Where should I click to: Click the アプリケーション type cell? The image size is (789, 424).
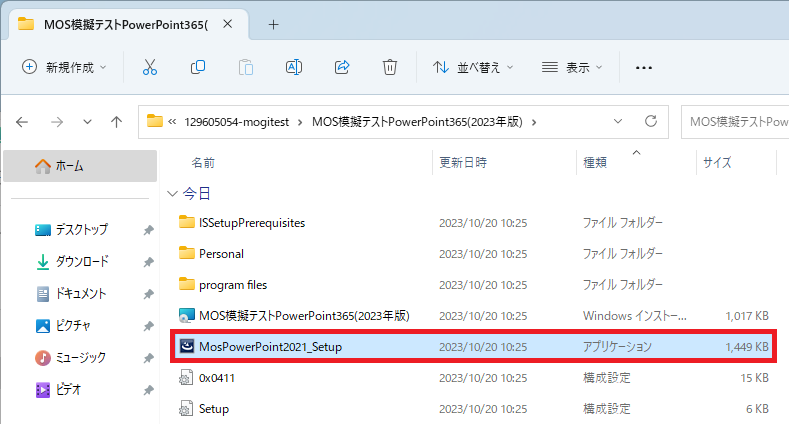tap(617, 347)
